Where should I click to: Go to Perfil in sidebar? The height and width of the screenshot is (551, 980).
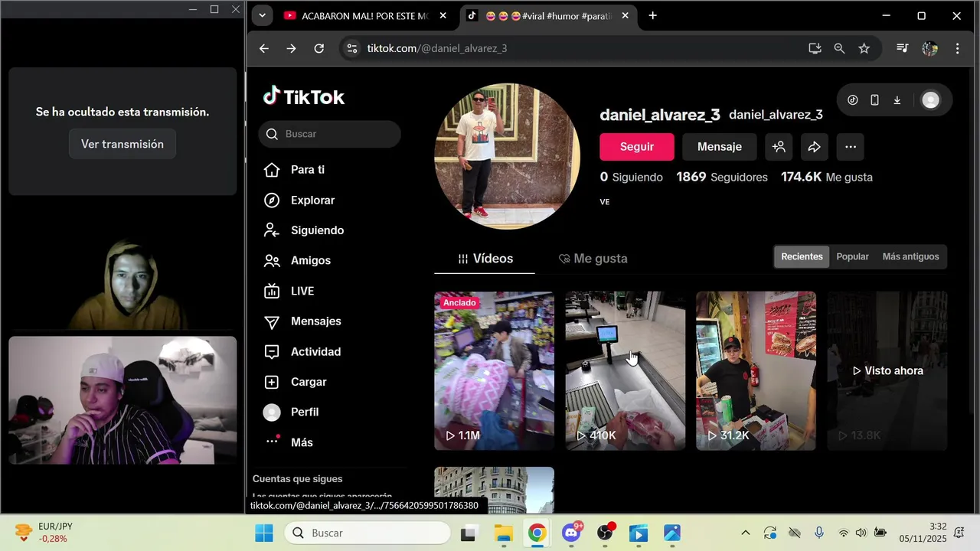291,412
